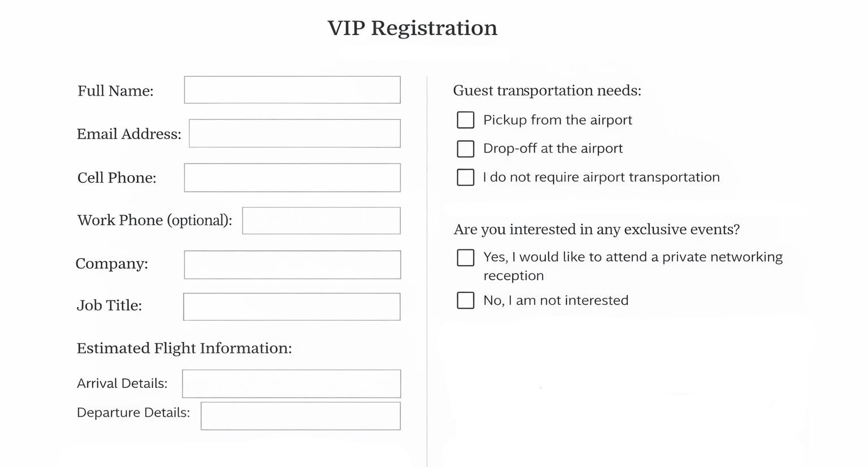Image resolution: width=868 pixels, height=467 pixels.
Task: Click the "Estimated Flight Information" heading
Action: pyautogui.click(x=184, y=348)
